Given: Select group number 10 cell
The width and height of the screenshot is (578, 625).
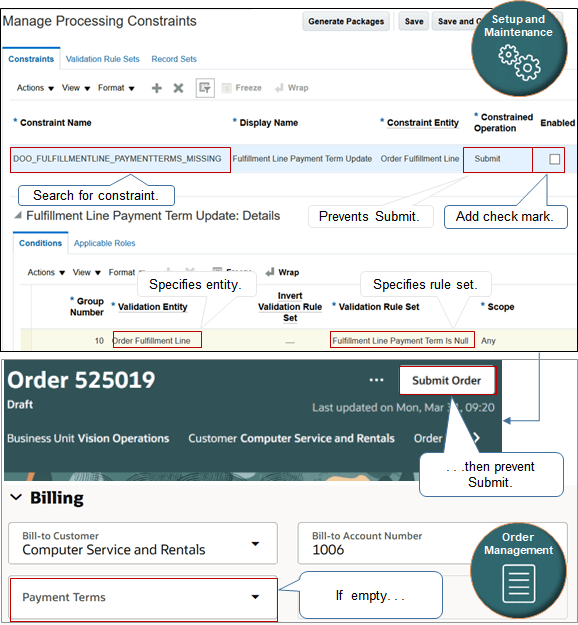Looking at the screenshot, I should [x=99, y=341].
